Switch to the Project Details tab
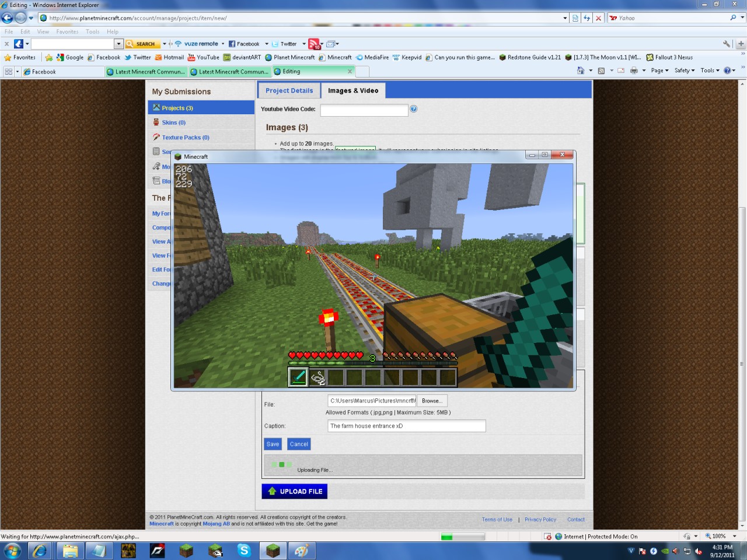 click(x=288, y=90)
